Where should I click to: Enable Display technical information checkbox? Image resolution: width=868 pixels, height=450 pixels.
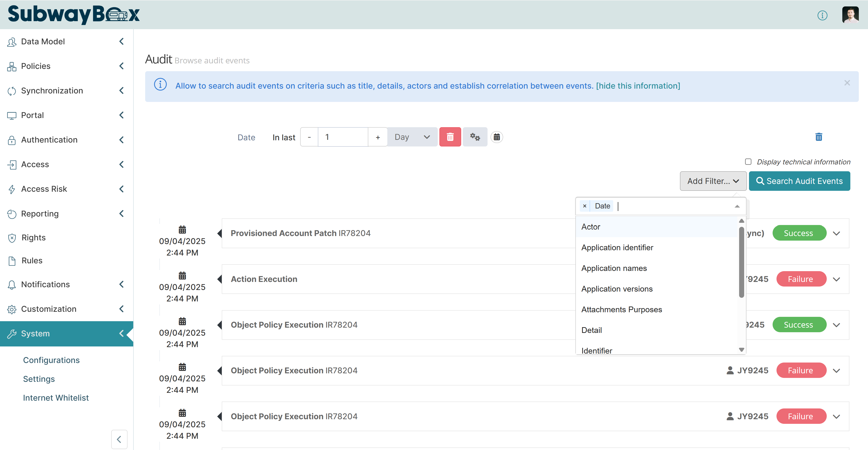tap(748, 162)
